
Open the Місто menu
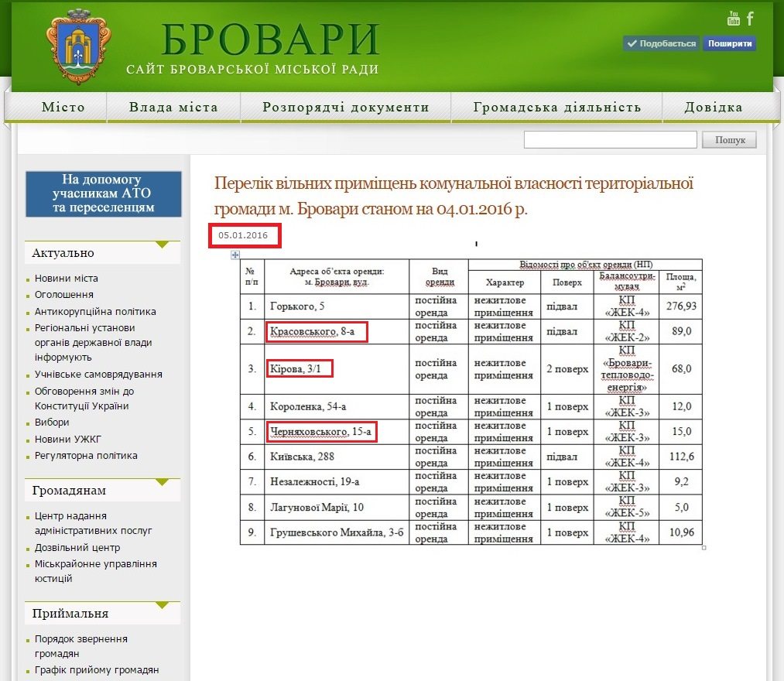[63, 107]
